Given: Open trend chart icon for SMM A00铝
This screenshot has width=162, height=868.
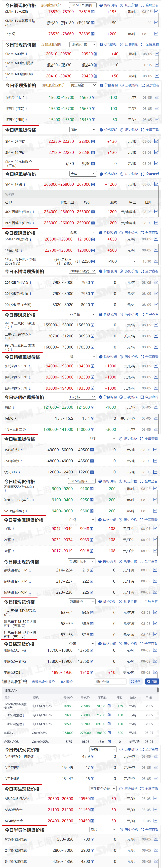Looking at the screenshot, I should [157, 54].
